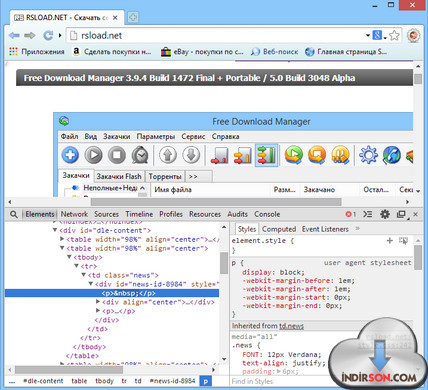This screenshot has height=390, width=428.
Task: Open the Закачки menu
Action: point(116,136)
